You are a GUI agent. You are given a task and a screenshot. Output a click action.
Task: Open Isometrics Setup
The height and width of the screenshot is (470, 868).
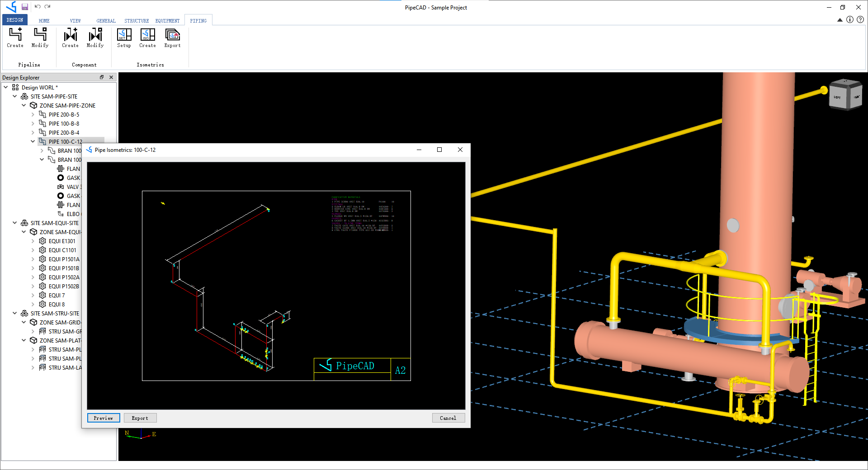click(x=124, y=35)
